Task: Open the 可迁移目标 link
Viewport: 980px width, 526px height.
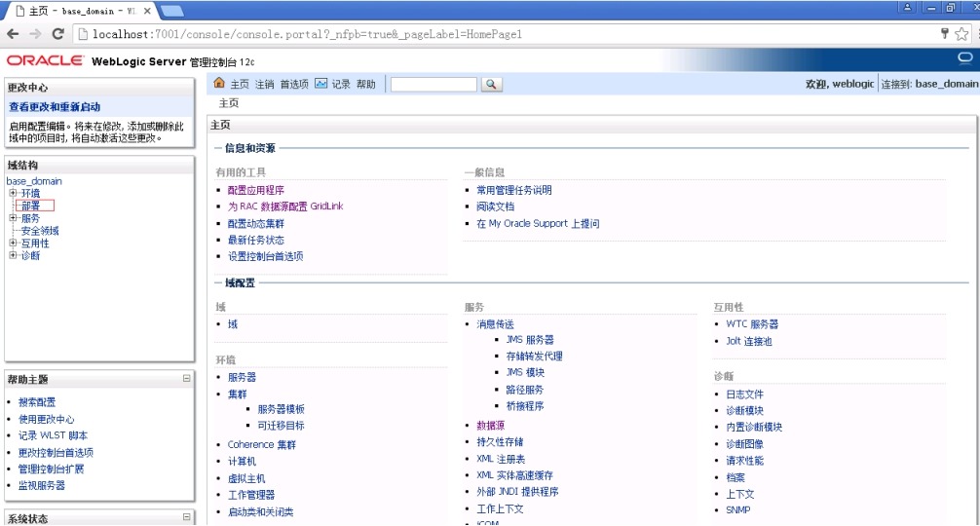Action: tap(282, 426)
